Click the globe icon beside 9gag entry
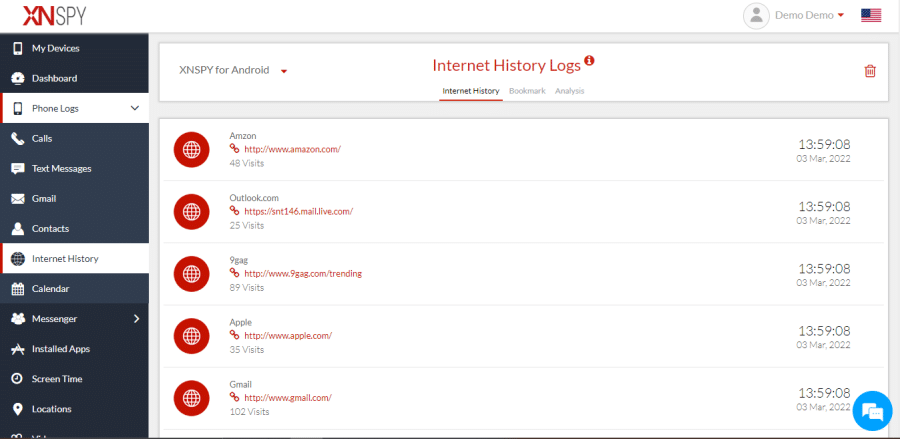 tap(191, 274)
